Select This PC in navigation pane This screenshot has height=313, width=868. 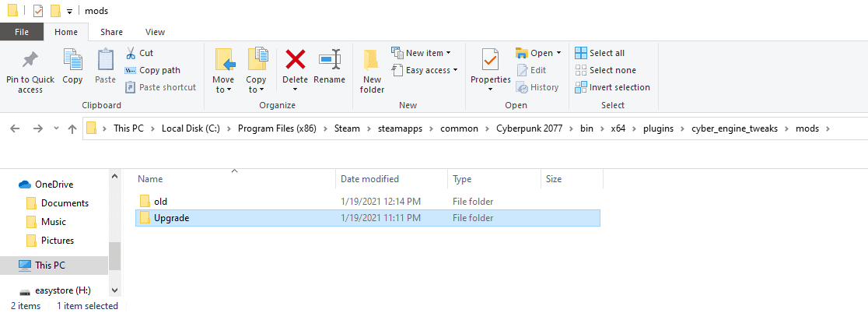click(x=54, y=266)
